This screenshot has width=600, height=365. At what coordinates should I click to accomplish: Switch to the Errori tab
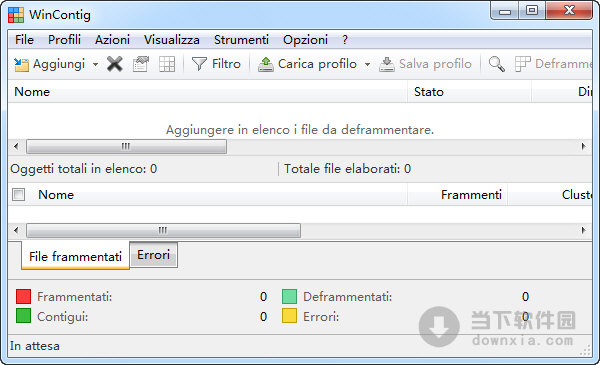[x=153, y=255]
